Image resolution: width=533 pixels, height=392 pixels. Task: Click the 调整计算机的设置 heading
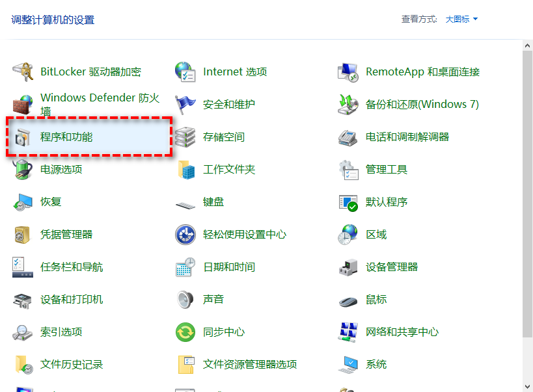pos(53,20)
